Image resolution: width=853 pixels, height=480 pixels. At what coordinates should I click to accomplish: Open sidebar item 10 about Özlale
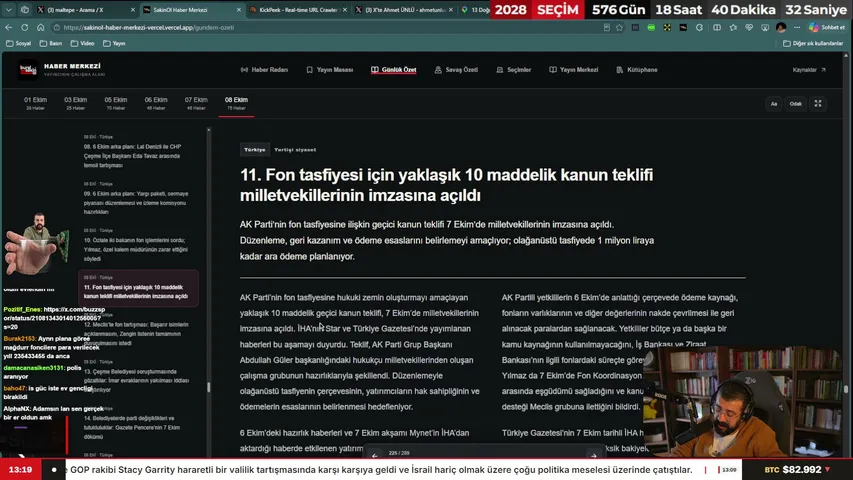[x=136, y=245]
